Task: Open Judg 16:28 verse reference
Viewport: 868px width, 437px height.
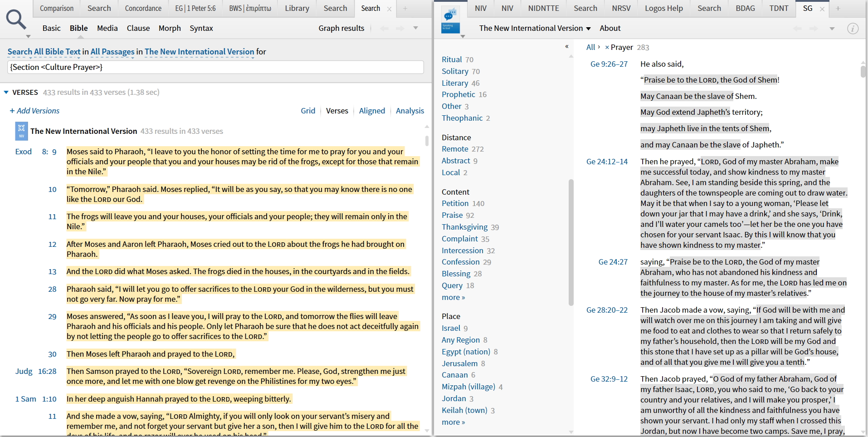Action: click(36, 371)
